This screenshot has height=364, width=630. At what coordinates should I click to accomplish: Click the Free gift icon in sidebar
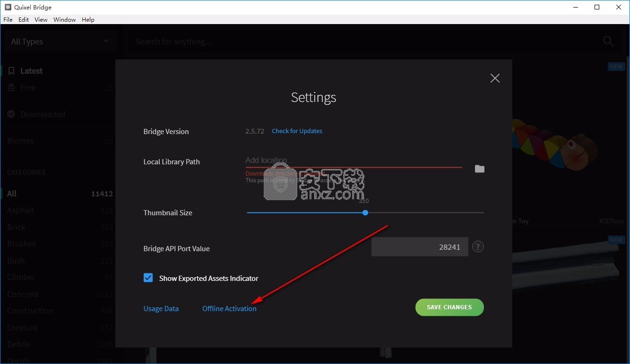(x=12, y=87)
